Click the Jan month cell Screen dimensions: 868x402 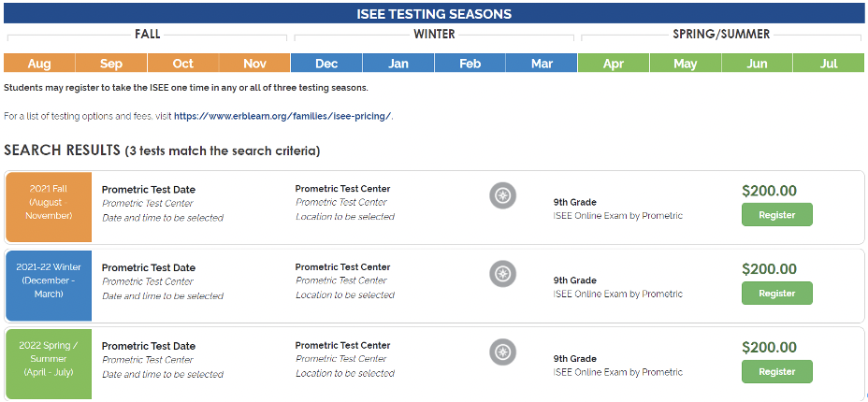point(398,64)
